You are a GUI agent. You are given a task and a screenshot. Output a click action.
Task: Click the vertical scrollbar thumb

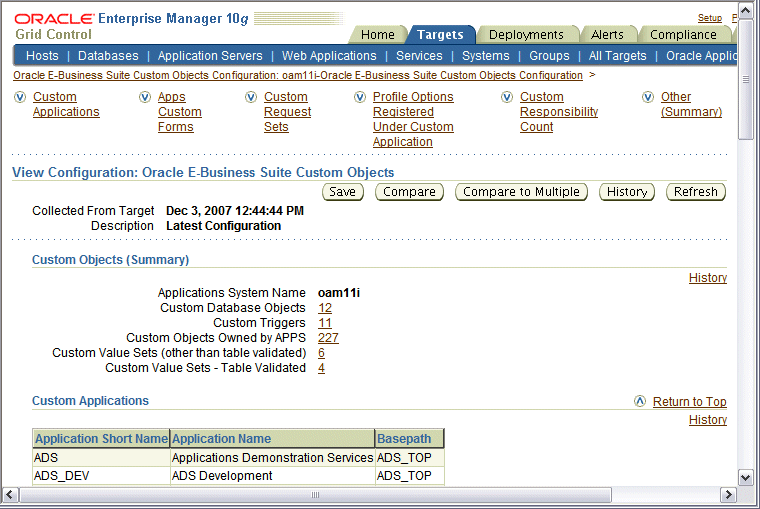coord(745,80)
